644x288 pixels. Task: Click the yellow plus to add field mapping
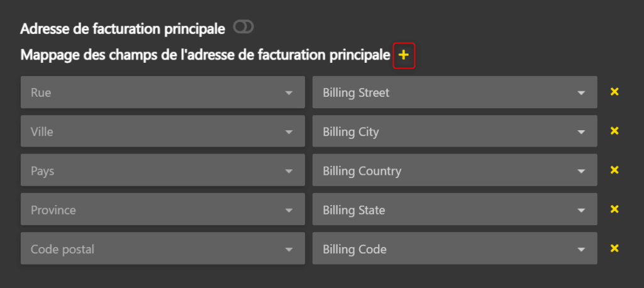click(404, 56)
